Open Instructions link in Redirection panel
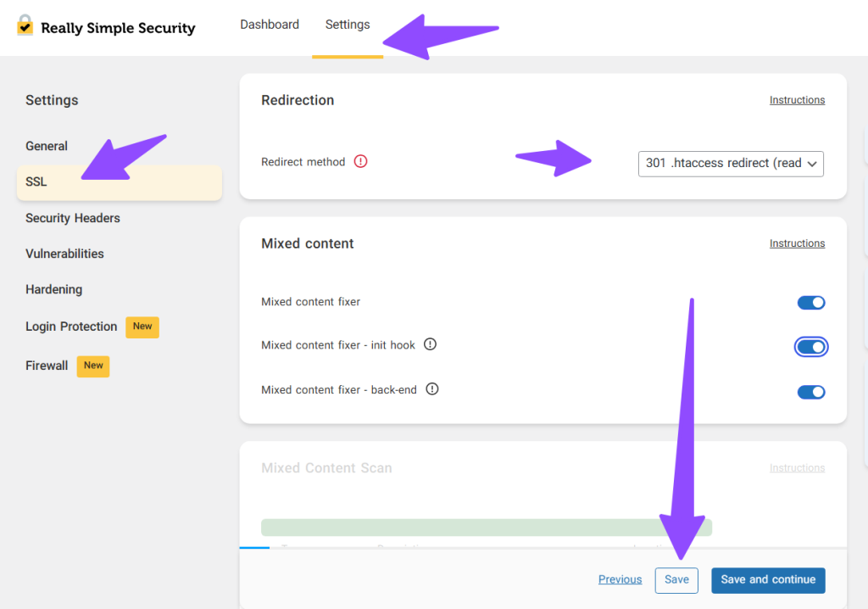The image size is (868, 609). [797, 100]
